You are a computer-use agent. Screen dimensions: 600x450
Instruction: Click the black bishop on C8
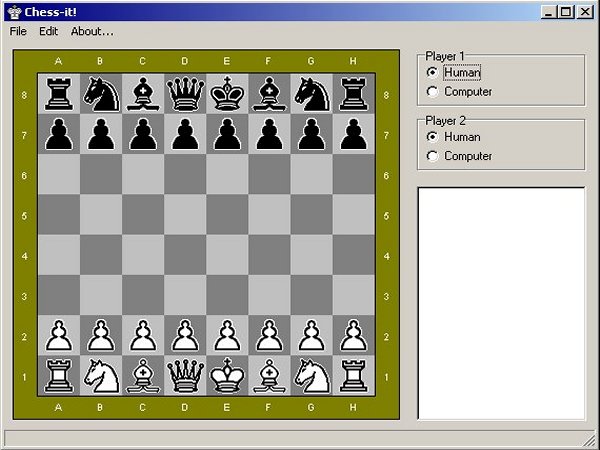coord(143,93)
